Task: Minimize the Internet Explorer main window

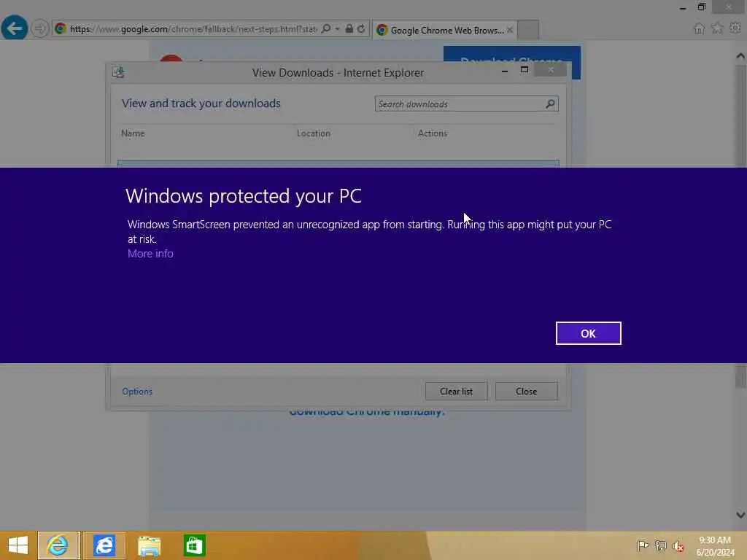Action: pos(683,7)
